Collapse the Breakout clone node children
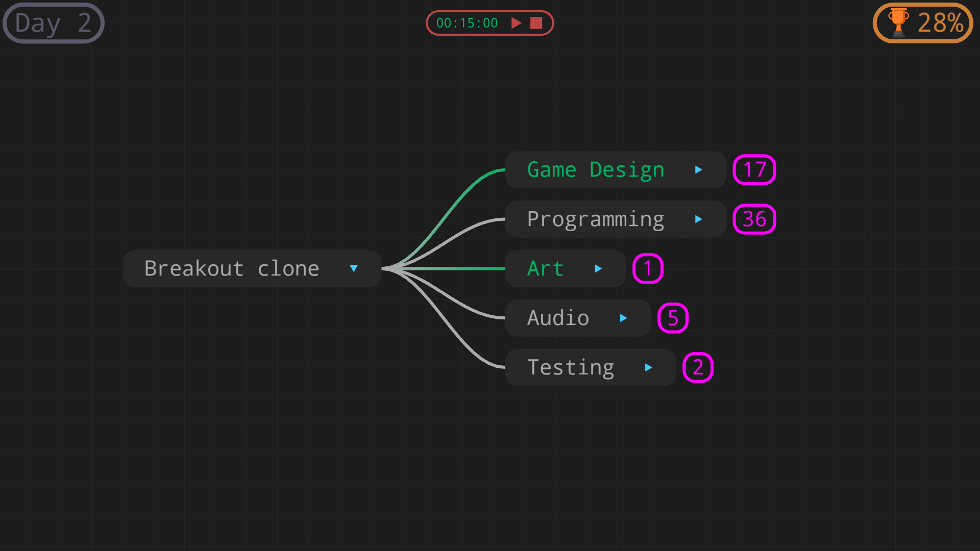The width and height of the screenshot is (980, 551). click(x=354, y=268)
